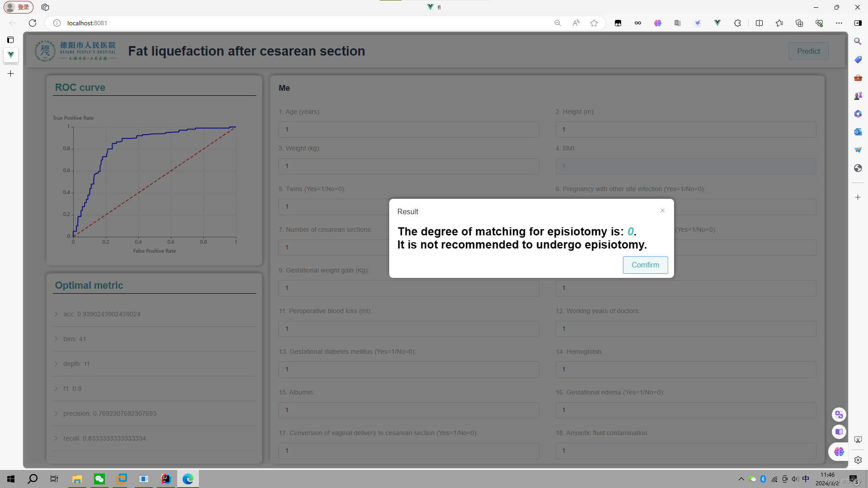Open the browser zoom-out magnifier icon
This screenshot has height=488, width=868.
pos(558,23)
